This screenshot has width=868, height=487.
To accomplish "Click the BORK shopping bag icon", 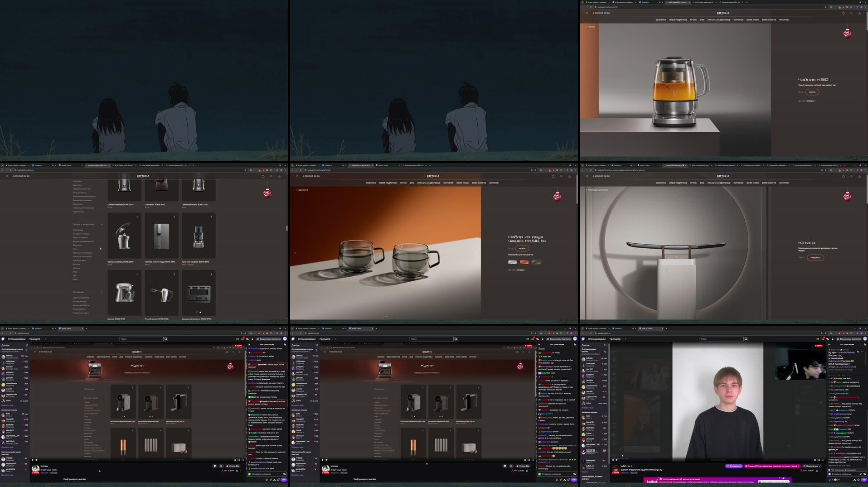I will tap(844, 13).
